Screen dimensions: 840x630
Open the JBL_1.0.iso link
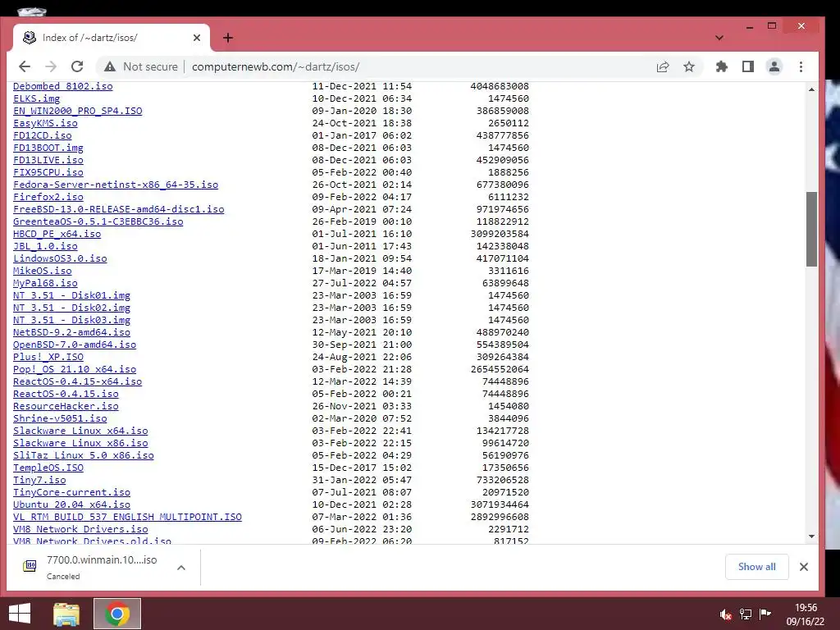(46, 246)
